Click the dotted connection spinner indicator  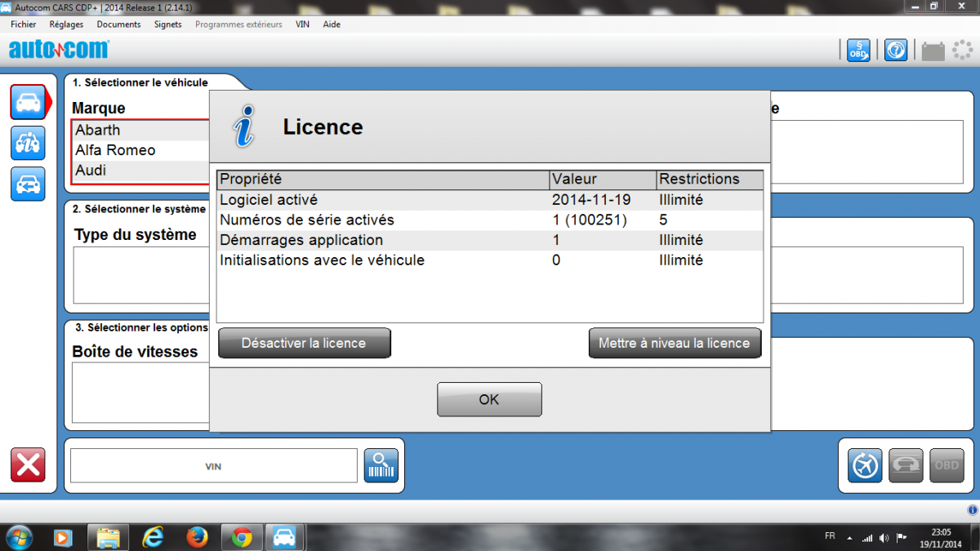[963, 51]
